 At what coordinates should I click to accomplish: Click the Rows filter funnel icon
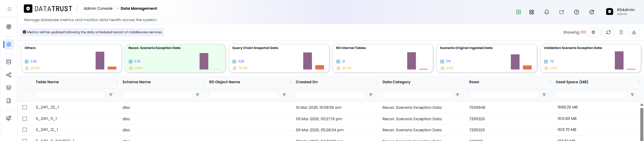tap(544, 95)
